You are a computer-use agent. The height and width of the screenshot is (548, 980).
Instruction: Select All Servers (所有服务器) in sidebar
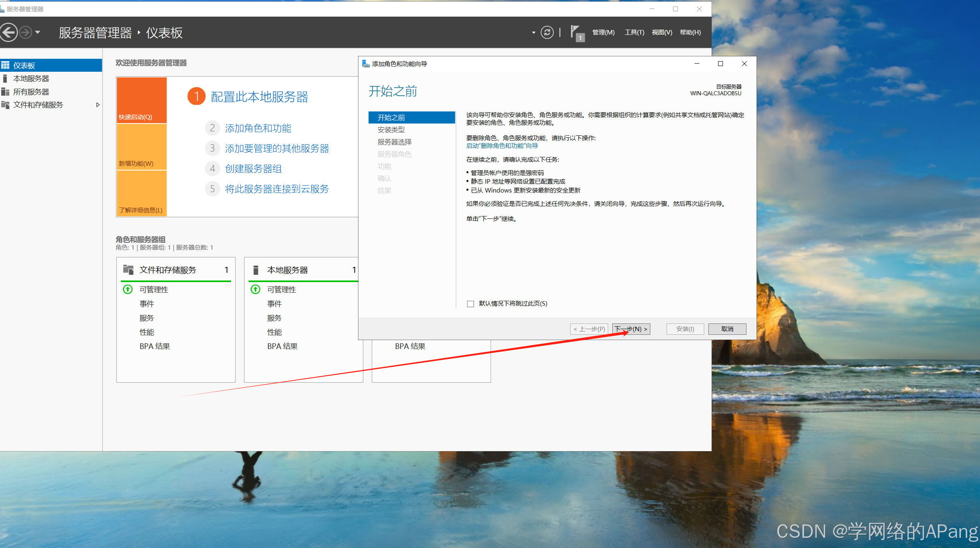(31, 92)
